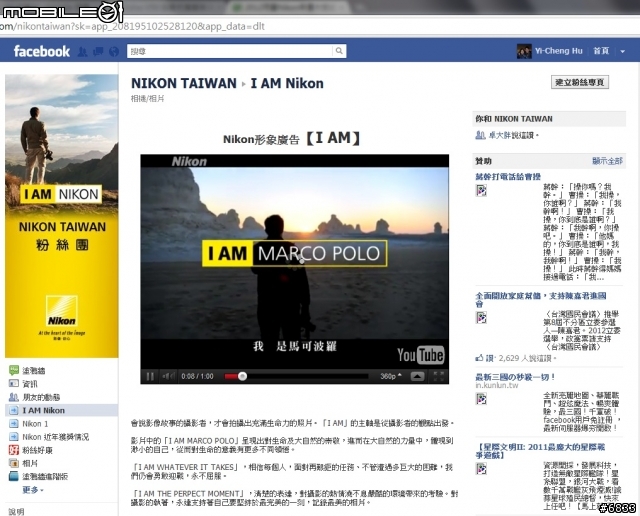
Task: Seek using the video progress bar
Action: [x=296, y=376]
